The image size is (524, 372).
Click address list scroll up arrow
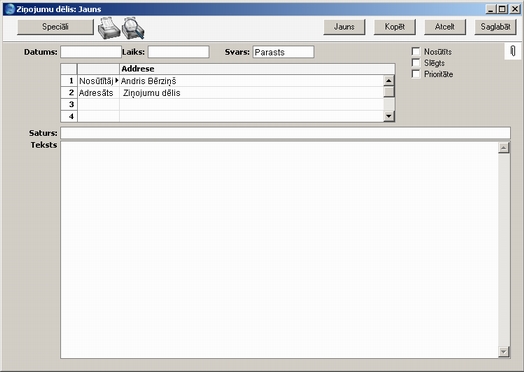pos(389,81)
